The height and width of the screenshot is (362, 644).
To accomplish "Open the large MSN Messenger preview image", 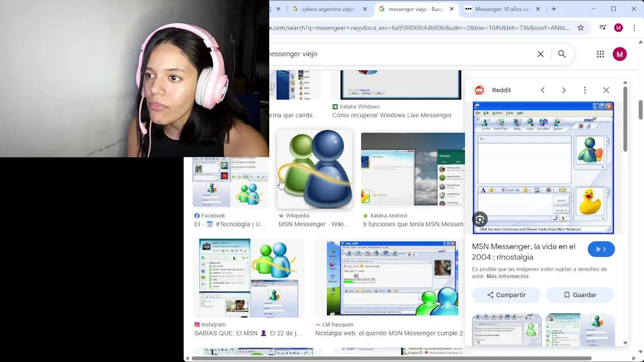I will tap(543, 168).
